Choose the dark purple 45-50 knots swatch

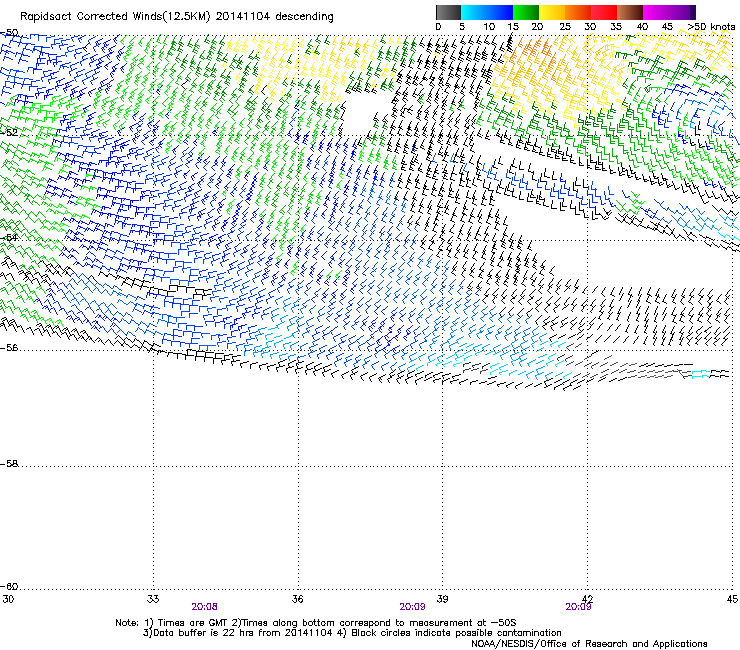click(682, 12)
